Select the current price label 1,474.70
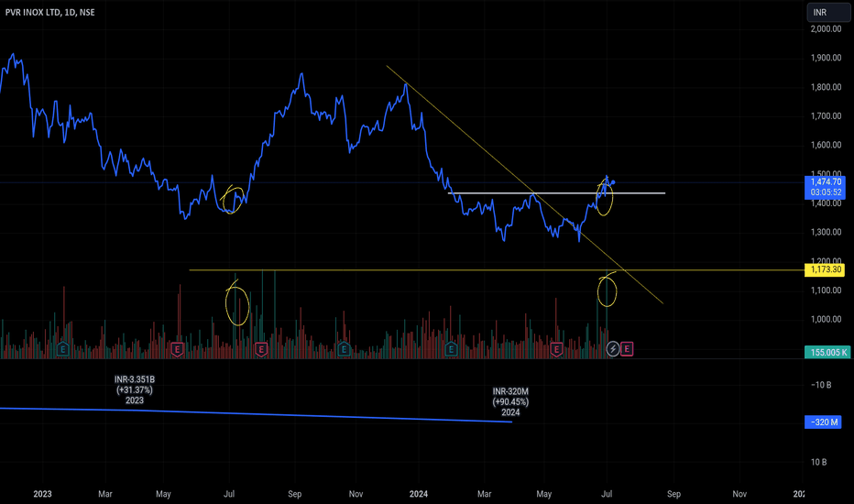 tap(825, 187)
